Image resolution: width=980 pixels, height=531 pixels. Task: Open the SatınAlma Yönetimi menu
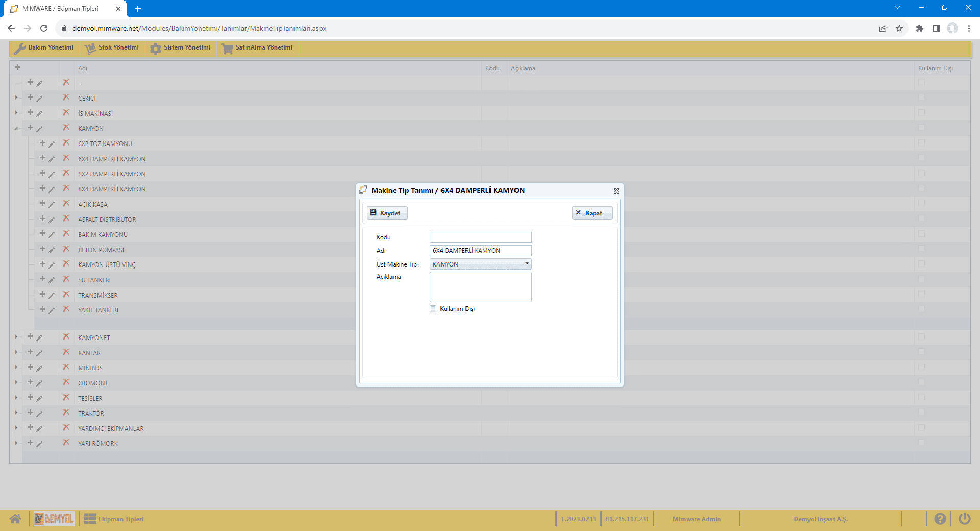(x=257, y=48)
